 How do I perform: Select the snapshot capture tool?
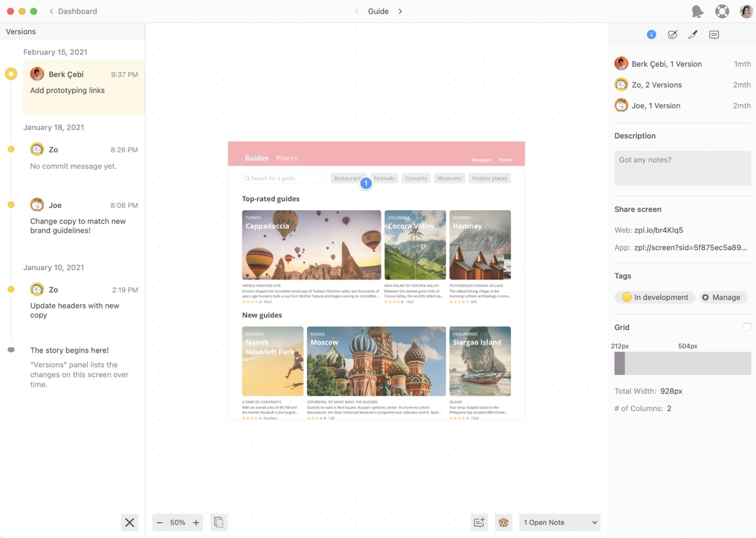219,522
